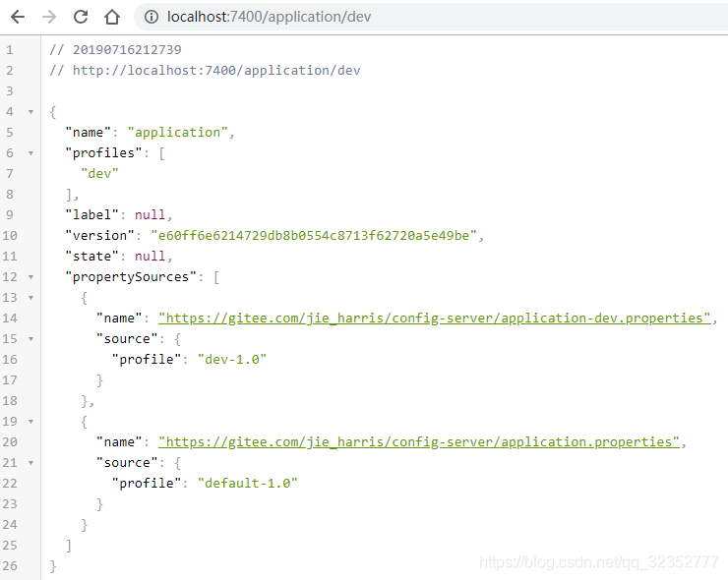Screen dimensions: 728x580
Task: Click the "profiles" key
Action: click(x=103, y=153)
